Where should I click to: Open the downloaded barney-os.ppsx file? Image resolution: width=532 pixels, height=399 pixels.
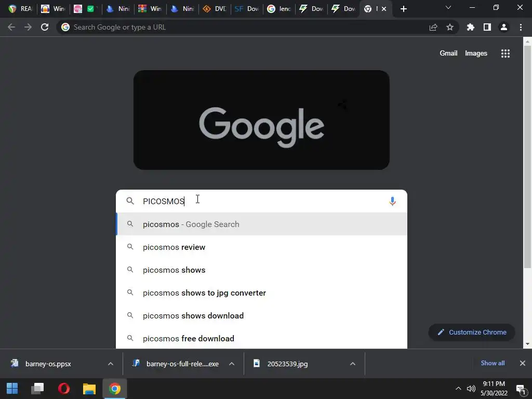pos(48,364)
